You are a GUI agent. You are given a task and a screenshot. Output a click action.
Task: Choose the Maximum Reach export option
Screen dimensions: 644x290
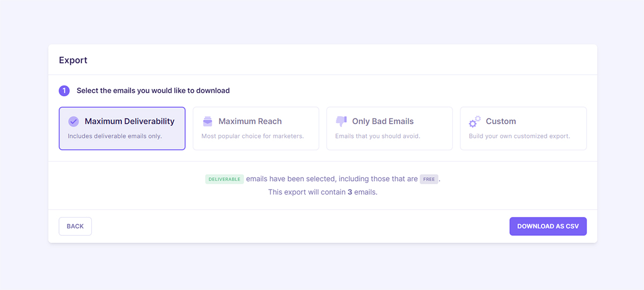(256, 128)
